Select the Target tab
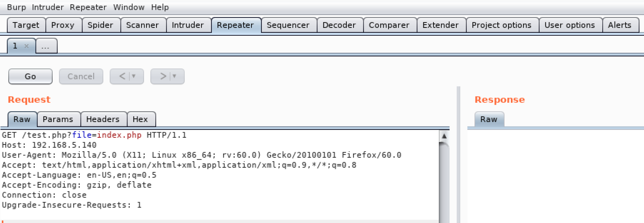 pos(26,25)
